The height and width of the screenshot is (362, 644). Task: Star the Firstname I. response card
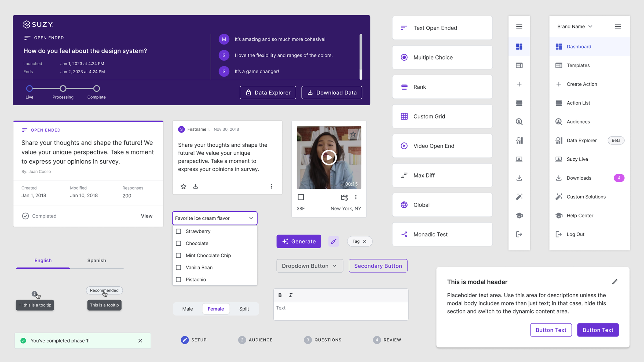click(x=183, y=186)
